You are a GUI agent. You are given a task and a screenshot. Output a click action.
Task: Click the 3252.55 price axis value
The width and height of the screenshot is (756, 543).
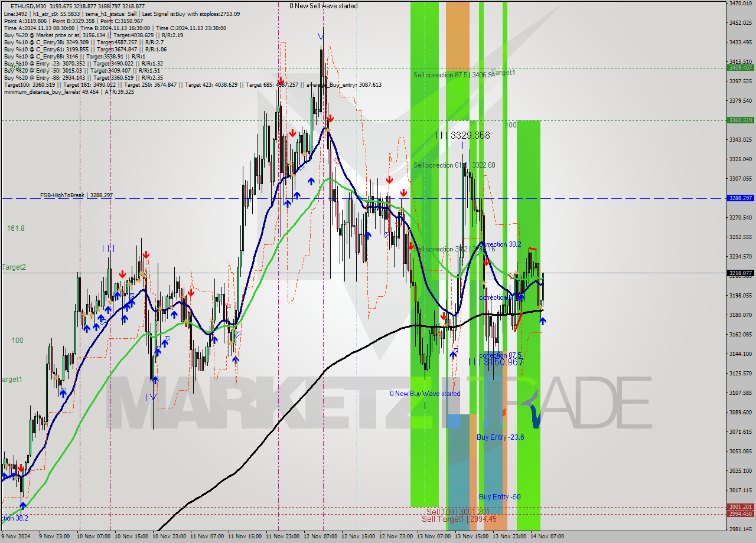click(740, 237)
